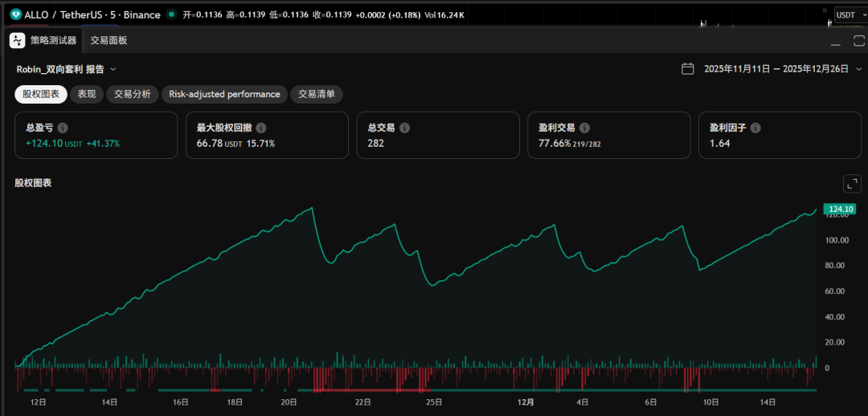The image size is (868, 416).
Task: Switch to the 交易面板 tab
Action: 108,40
